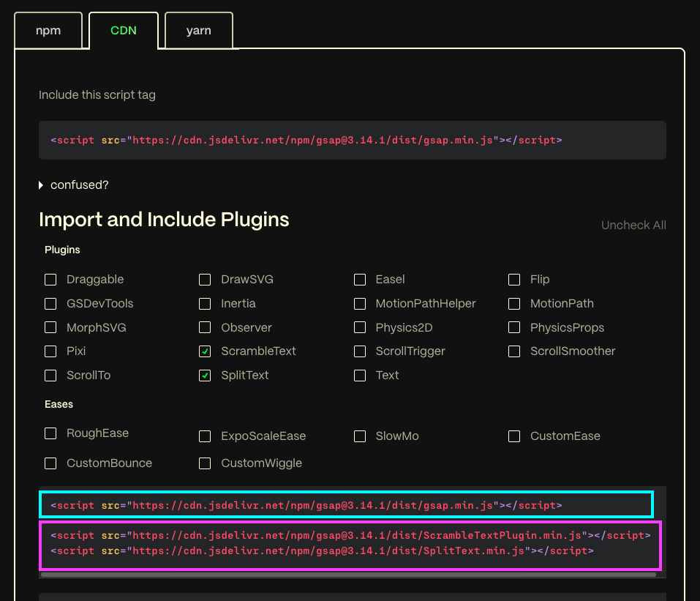Select the CDN tab

123,31
